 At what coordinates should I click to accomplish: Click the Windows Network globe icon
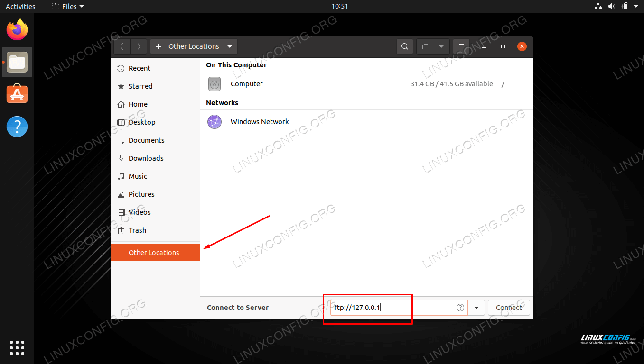(215, 122)
